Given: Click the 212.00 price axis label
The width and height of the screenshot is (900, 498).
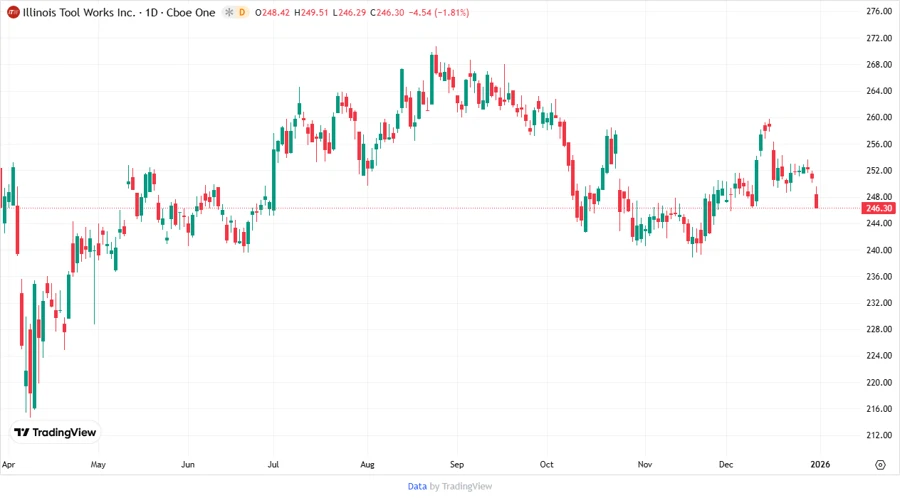Looking at the screenshot, I should (x=879, y=435).
